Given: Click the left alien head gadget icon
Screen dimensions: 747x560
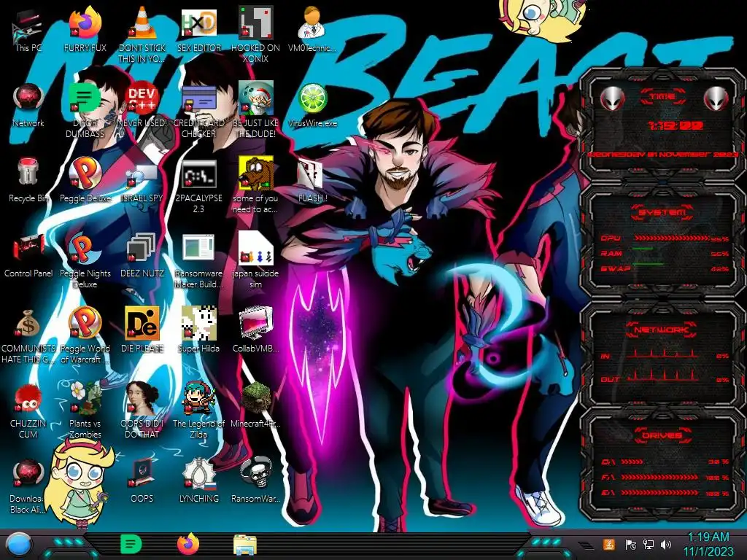Looking at the screenshot, I should (x=612, y=98).
